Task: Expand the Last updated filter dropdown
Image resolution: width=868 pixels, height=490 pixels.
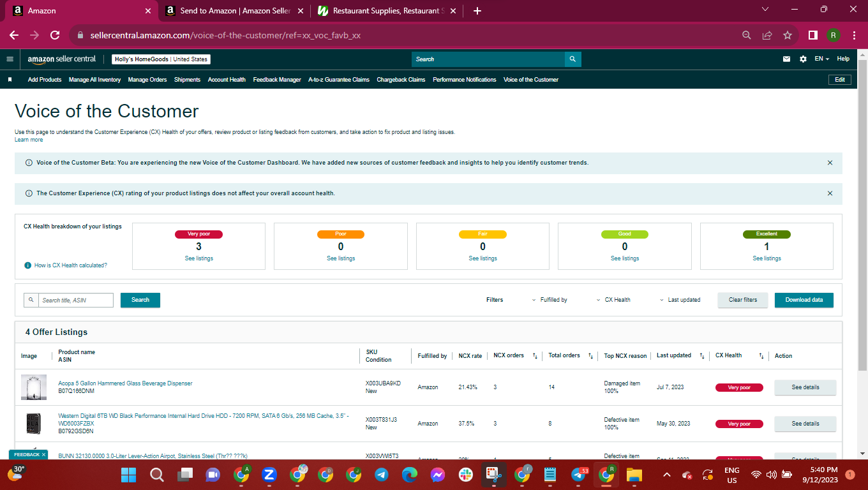Action: pos(680,300)
